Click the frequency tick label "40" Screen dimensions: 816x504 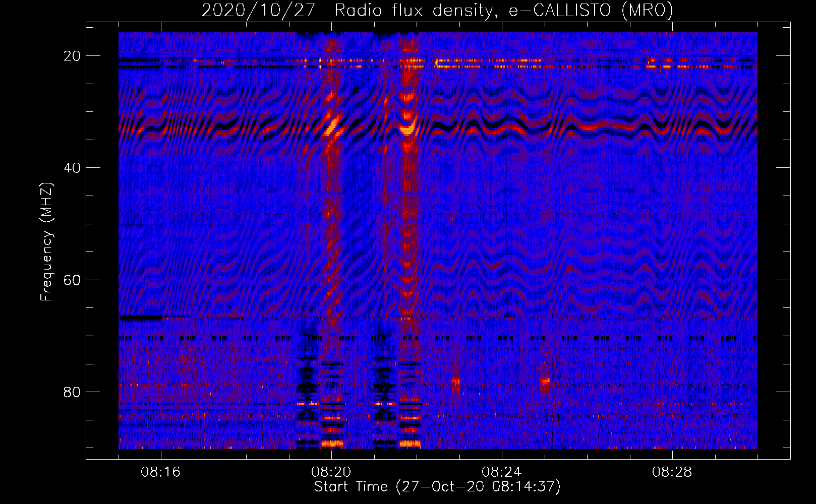click(72, 168)
